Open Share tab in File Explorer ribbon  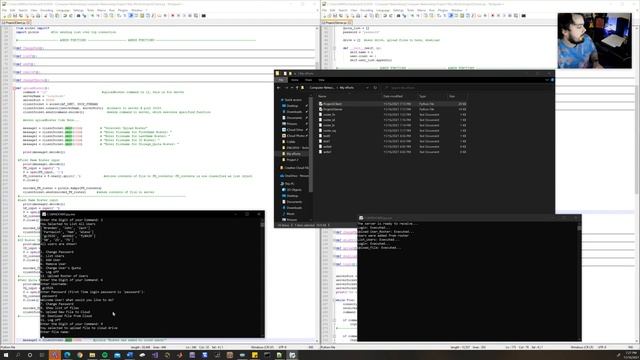(x=309, y=80)
